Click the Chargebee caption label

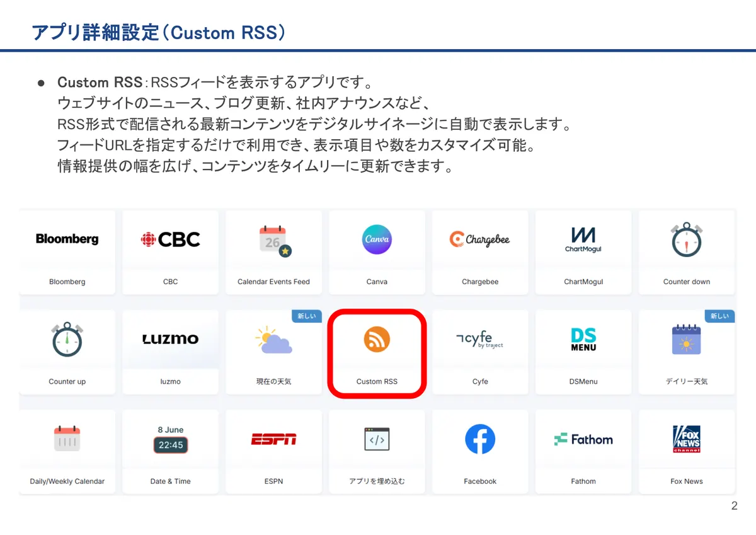[x=480, y=282]
